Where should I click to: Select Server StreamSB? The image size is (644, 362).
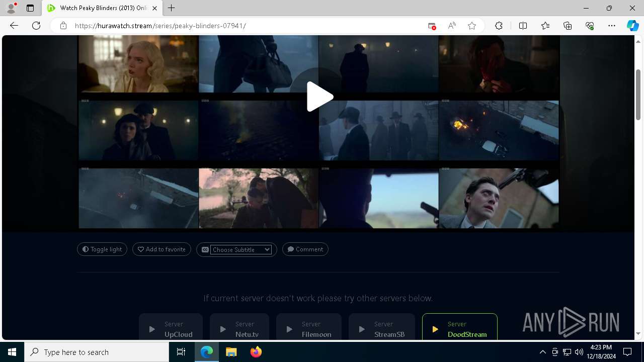point(382,327)
